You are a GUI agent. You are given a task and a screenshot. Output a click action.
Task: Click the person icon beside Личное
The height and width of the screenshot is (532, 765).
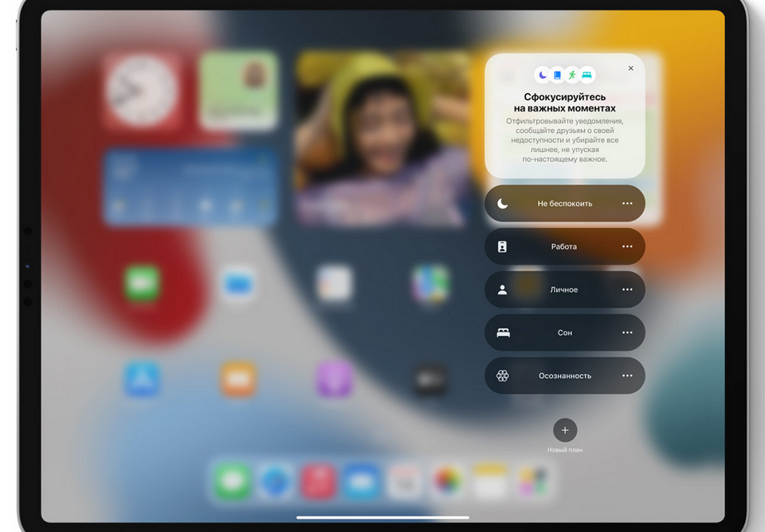[x=502, y=289]
